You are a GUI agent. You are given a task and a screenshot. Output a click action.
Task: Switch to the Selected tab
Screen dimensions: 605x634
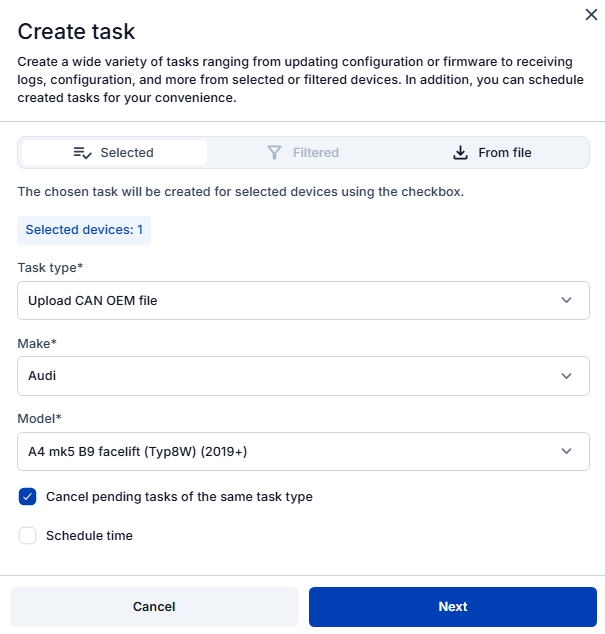pyautogui.click(x=114, y=153)
